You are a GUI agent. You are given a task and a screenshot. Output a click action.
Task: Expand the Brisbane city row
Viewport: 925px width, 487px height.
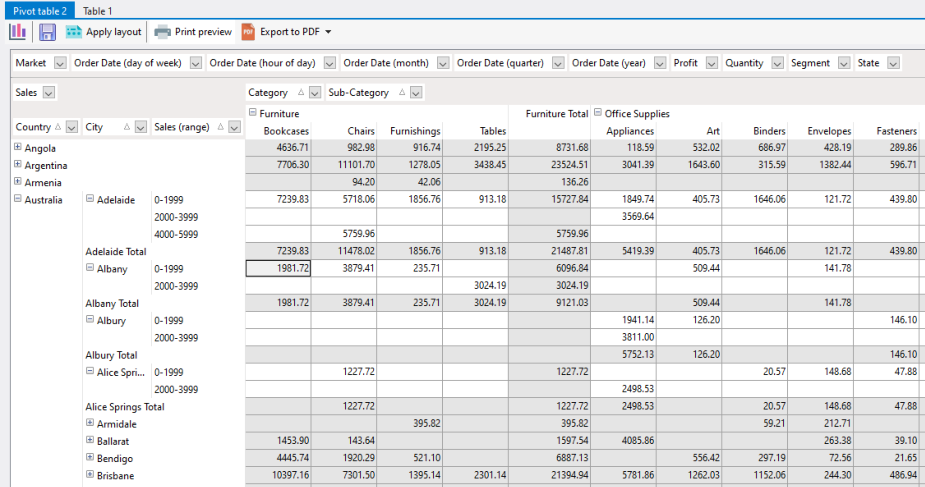(90, 475)
